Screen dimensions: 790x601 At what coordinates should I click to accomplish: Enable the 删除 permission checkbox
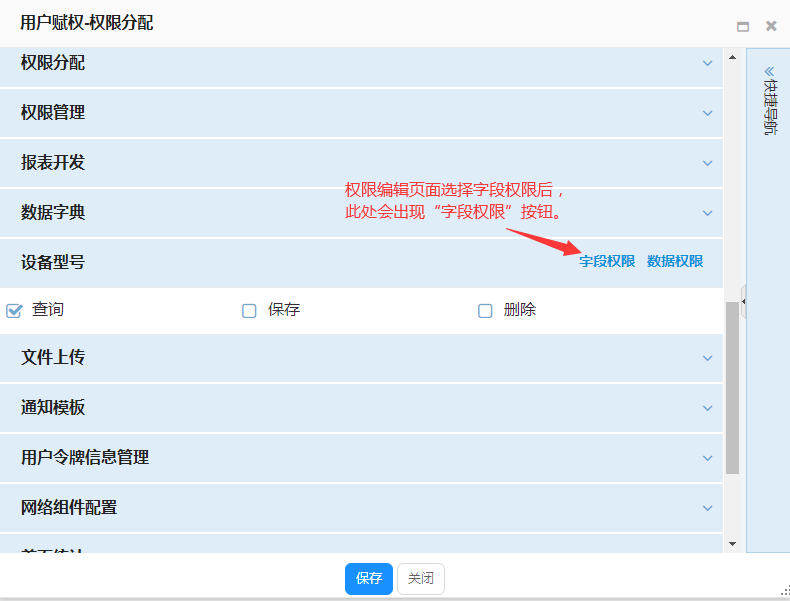click(x=486, y=311)
